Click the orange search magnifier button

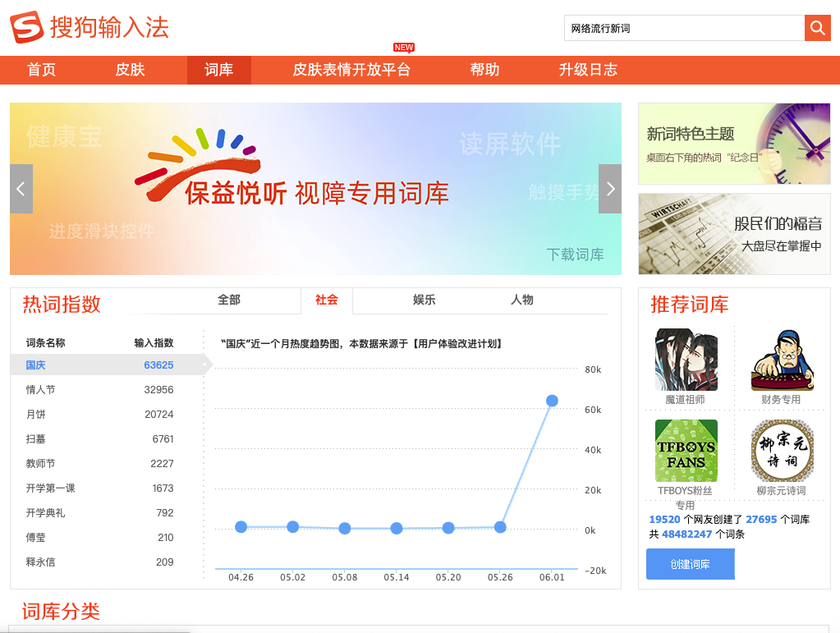(x=818, y=28)
